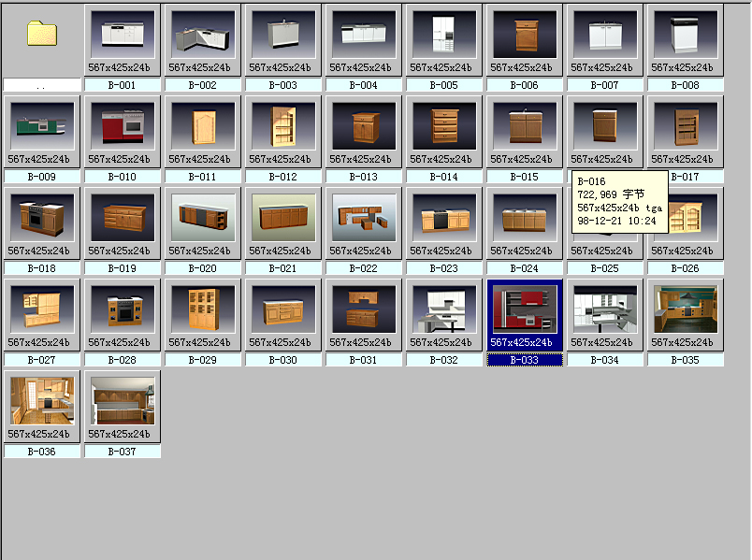Select the B-031 upper and lower cabinets thumbnail
Image resolution: width=752 pixels, height=560 pixels.
tap(364, 309)
